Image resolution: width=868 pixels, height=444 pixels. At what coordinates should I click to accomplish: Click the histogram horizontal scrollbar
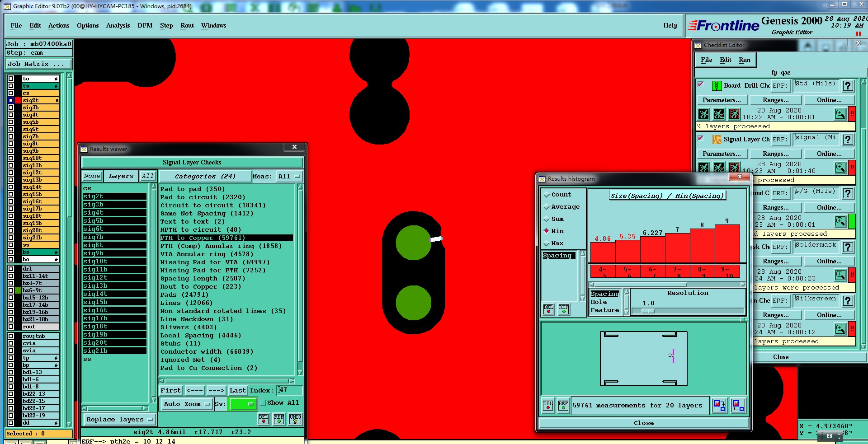667,284
